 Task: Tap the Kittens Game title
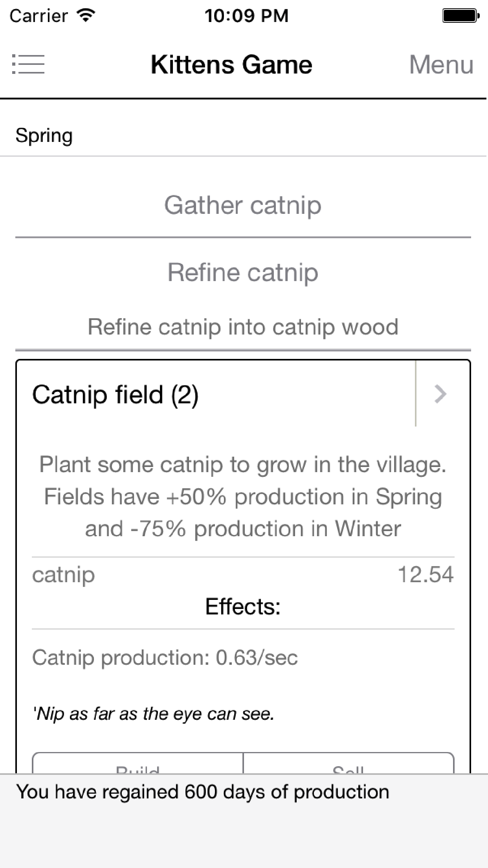[x=231, y=64]
